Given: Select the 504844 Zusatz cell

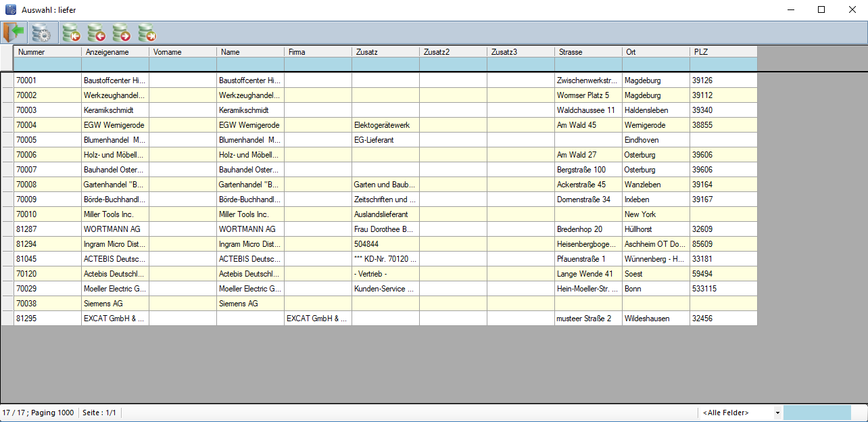Looking at the screenshot, I should click(385, 244).
